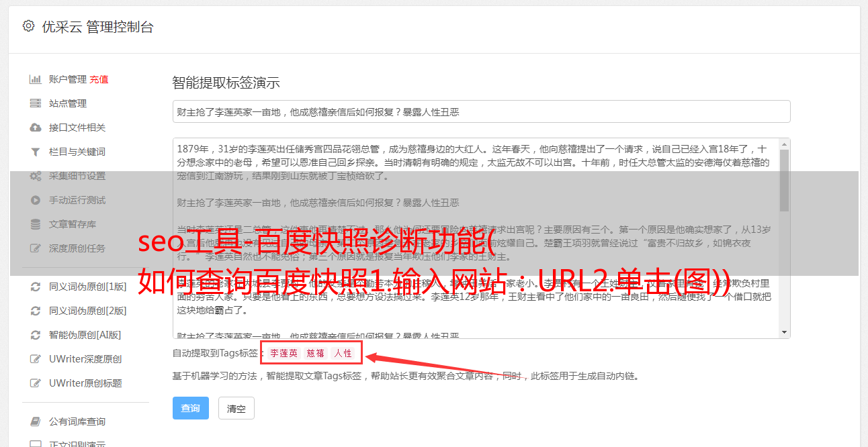Open 账户管理 bar chart icon
Image resolution: width=868 pixels, height=447 pixels.
(36, 79)
